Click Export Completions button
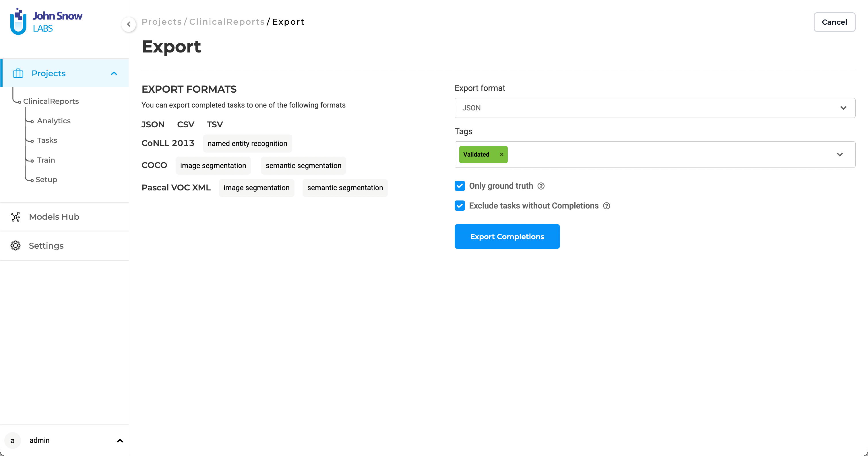Image resolution: width=868 pixels, height=456 pixels. tap(507, 236)
